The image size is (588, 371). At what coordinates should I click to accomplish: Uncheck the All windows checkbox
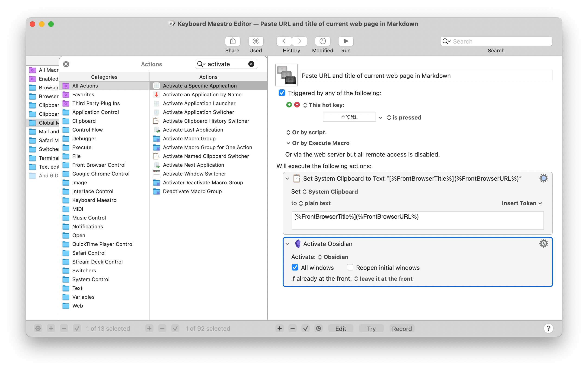click(295, 267)
